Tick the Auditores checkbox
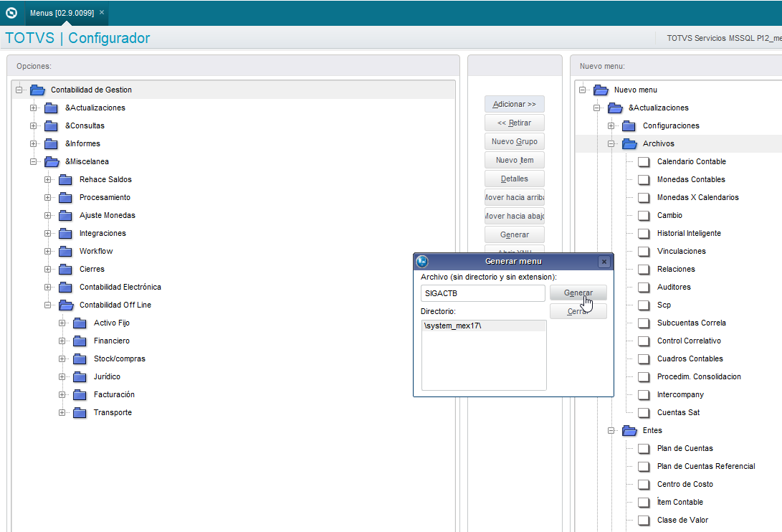 point(644,288)
